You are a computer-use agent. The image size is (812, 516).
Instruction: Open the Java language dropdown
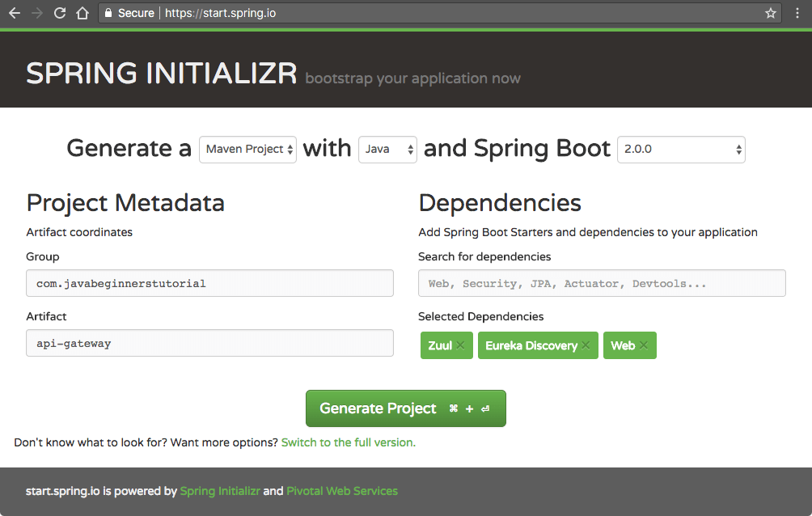point(387,150)
